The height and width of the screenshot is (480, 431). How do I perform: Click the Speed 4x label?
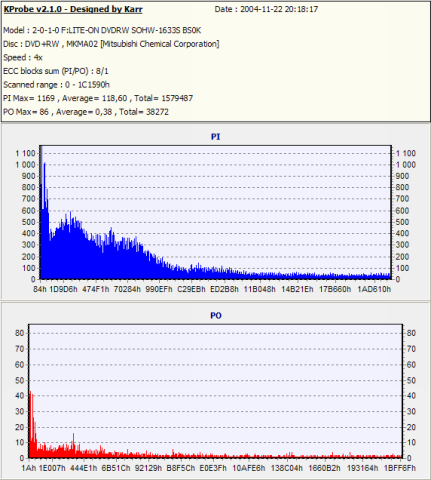click(x=23, y=58)
